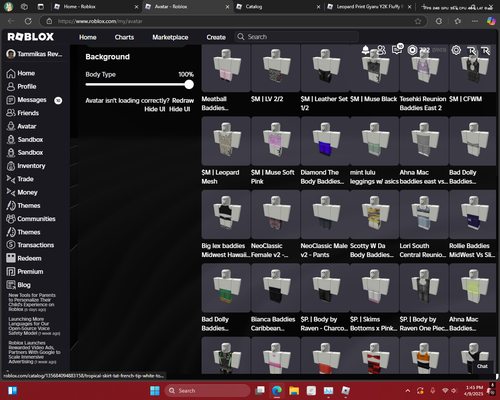Open the header messages icon with badge 10
Viewport: 500px width, 400px height.
coord(397,49)
